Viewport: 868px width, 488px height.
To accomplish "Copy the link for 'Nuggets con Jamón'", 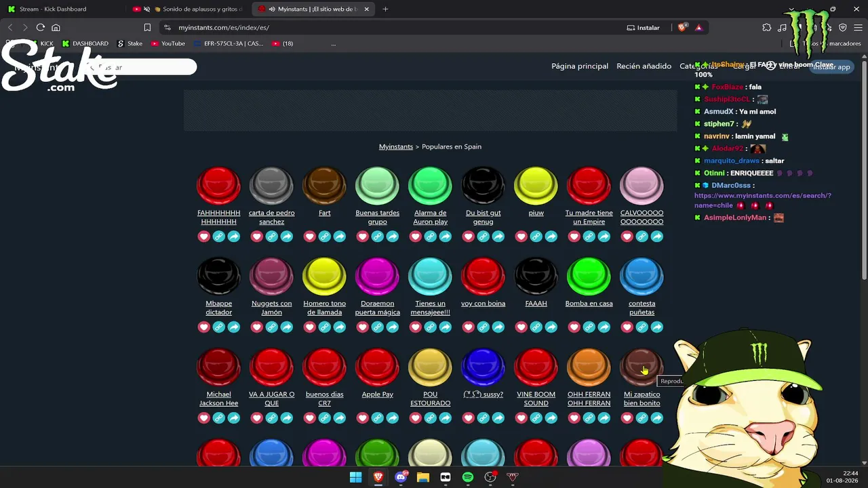I will 272,327.
